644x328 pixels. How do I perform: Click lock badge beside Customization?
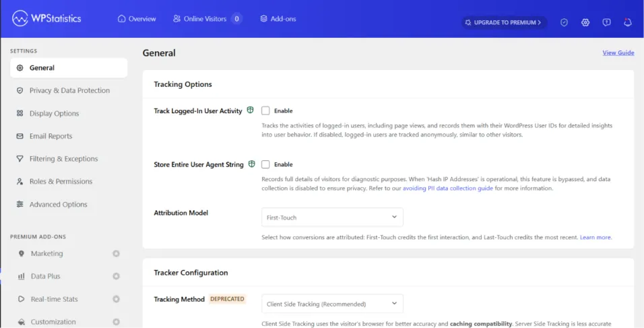[x=117, y=321]
